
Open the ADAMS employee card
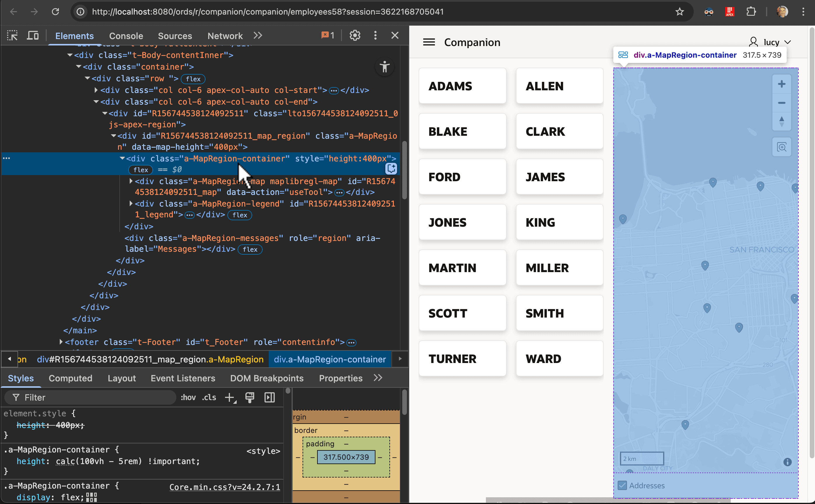point(463,86)
